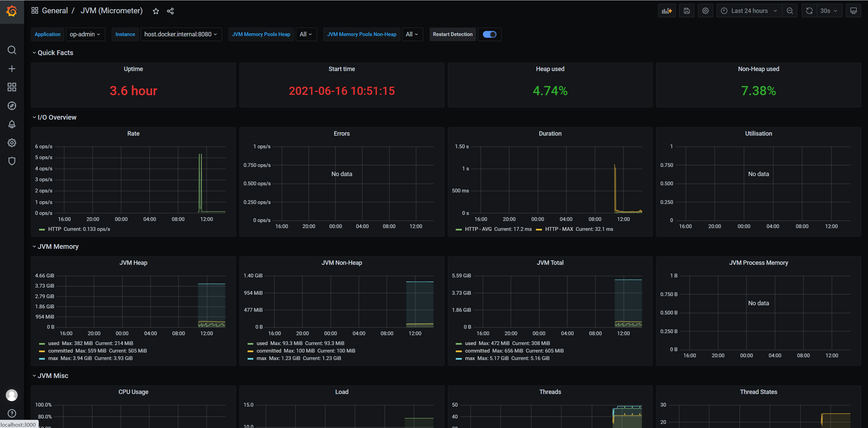Open the Last 24 hours time picker
Image resolution: width=868 pixels, height=428 pixels.
749,11
